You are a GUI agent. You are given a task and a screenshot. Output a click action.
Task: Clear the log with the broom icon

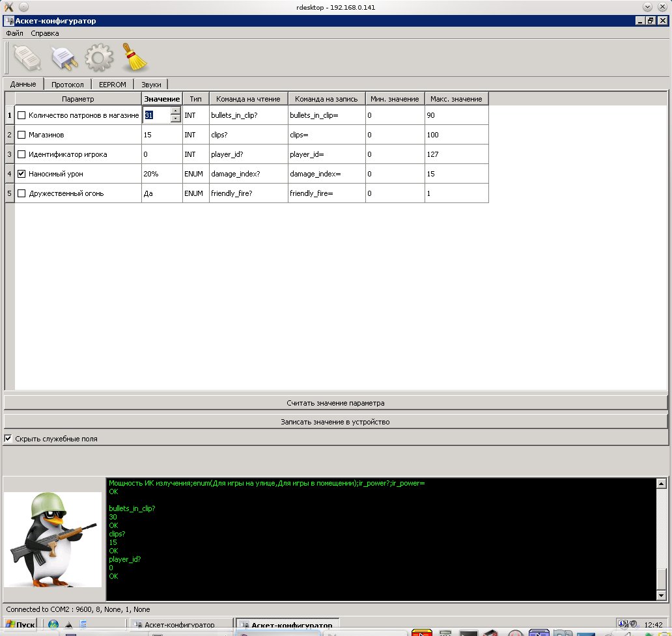[135, 58]
